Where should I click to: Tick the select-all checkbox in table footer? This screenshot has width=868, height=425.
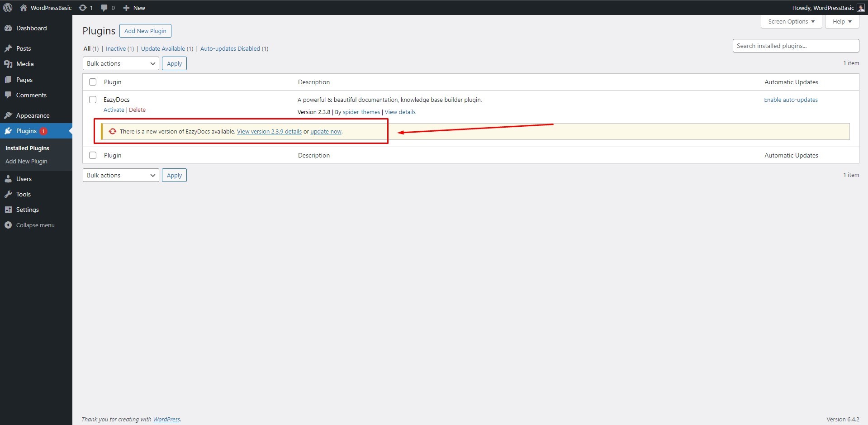pyautogui.click(x=93, y=155)
